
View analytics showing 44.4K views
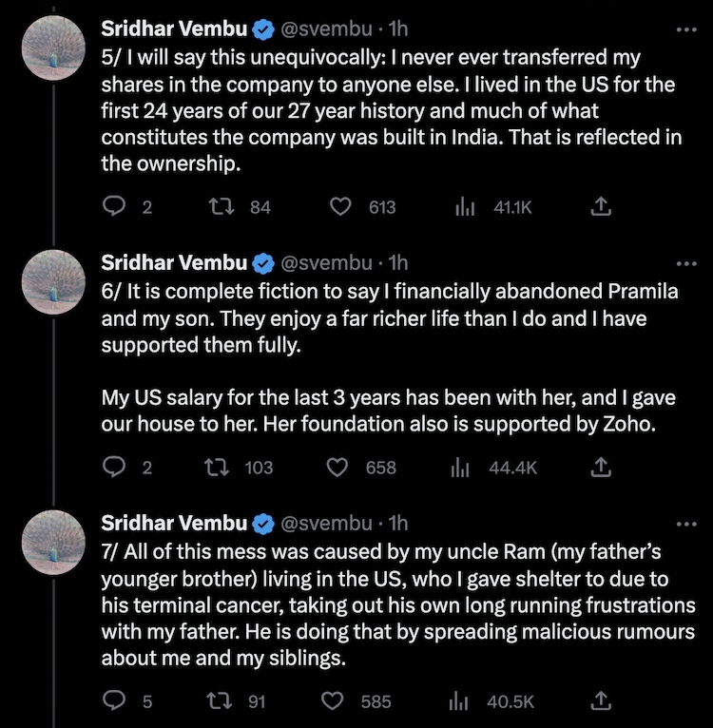(462, 467)
